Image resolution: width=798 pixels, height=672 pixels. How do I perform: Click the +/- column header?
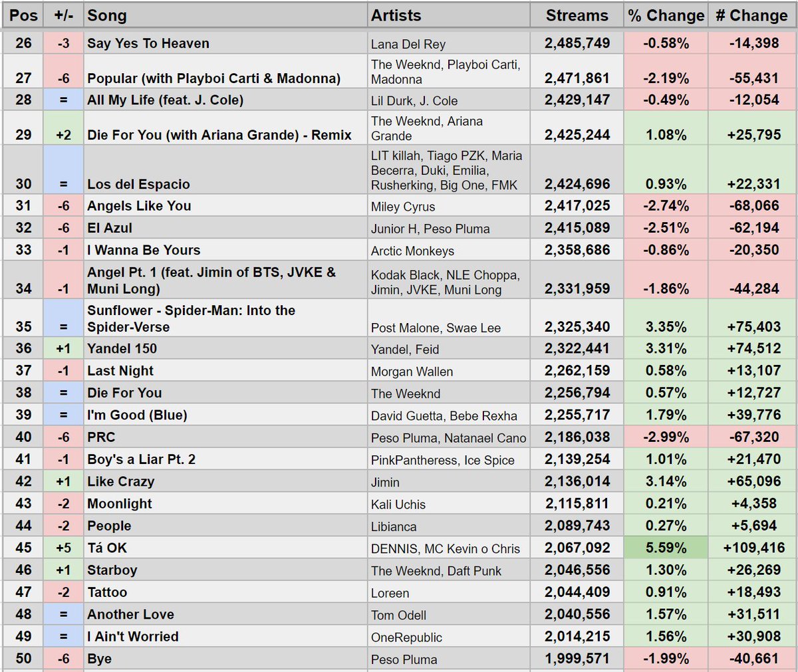coord(64,15)
